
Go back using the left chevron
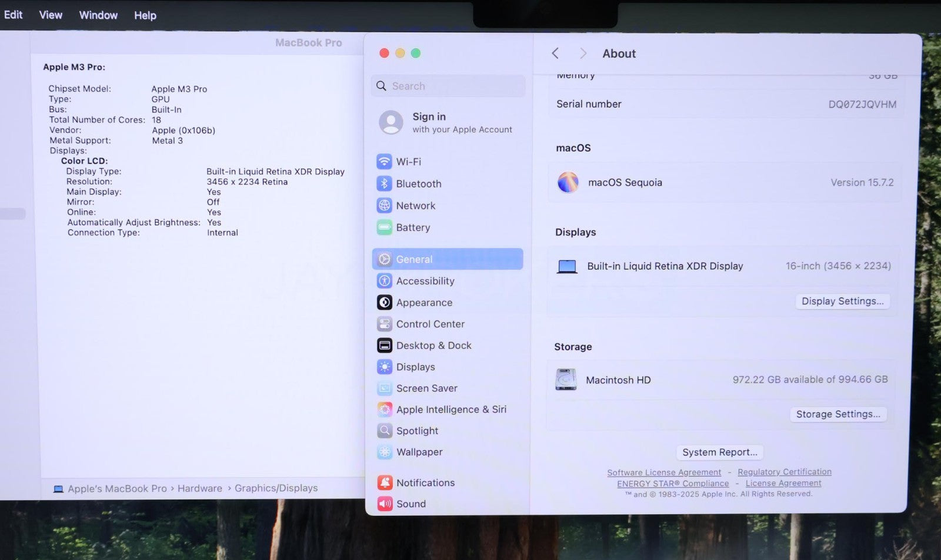coord(555,53)
